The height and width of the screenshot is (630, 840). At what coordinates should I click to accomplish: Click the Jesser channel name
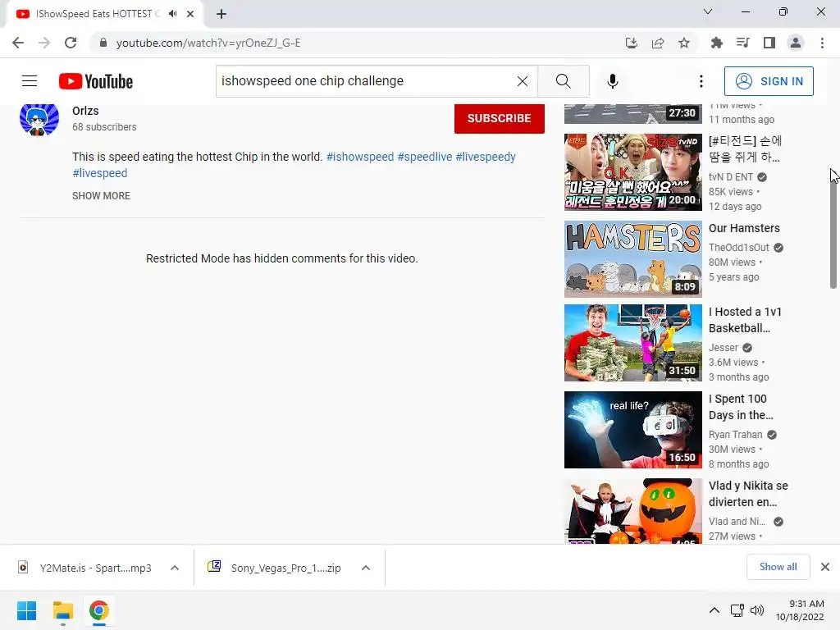click(724, 348)
